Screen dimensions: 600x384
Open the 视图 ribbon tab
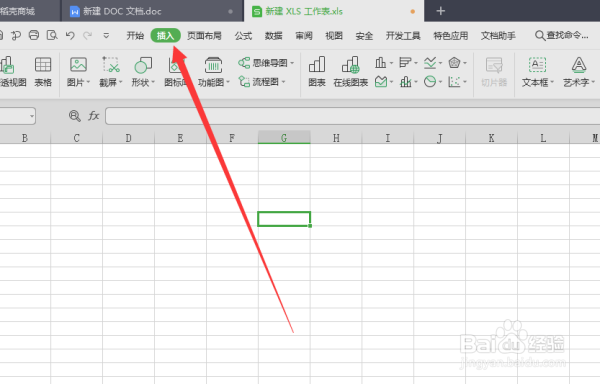click(x=334, y=36)
